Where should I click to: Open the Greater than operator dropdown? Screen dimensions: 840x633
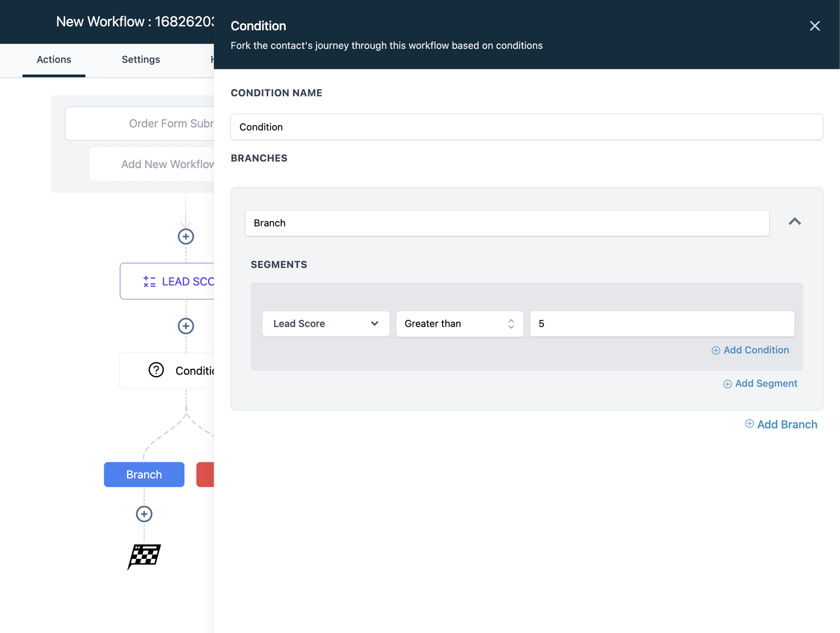click(459, 324)
